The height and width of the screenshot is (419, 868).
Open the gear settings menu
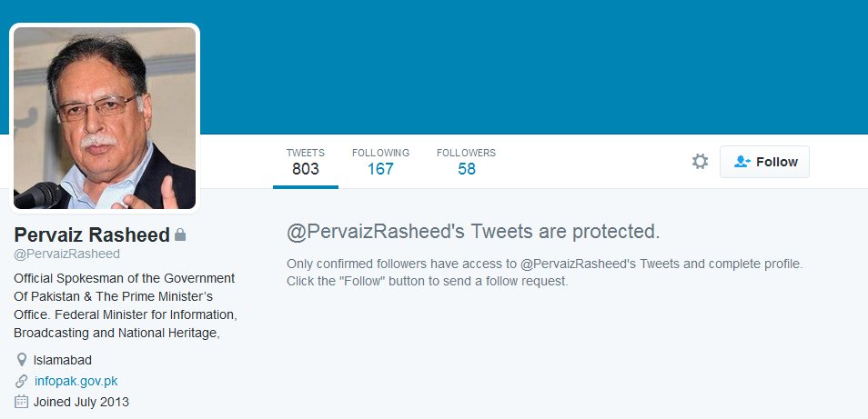click(x=700, y=162)
